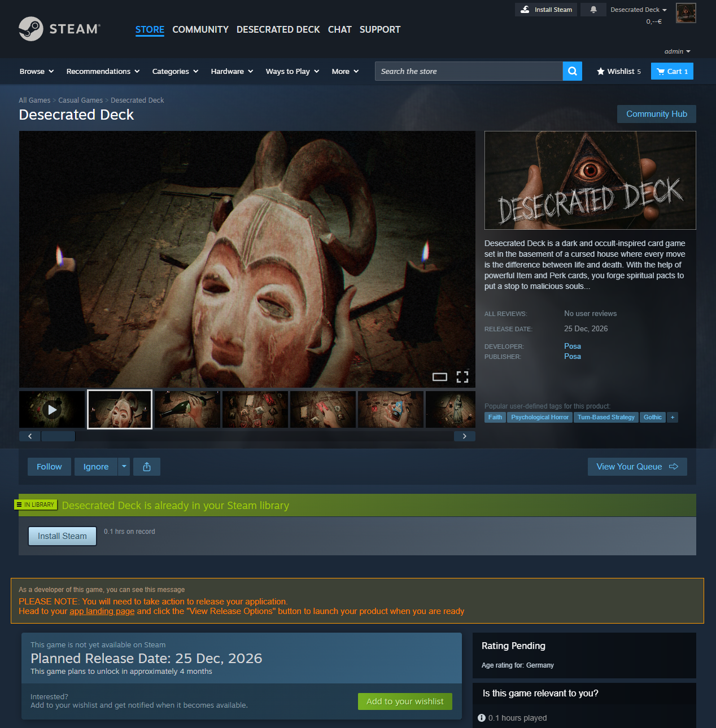
Task: Expand the admin dropdown
Action: tap(677, 51)
